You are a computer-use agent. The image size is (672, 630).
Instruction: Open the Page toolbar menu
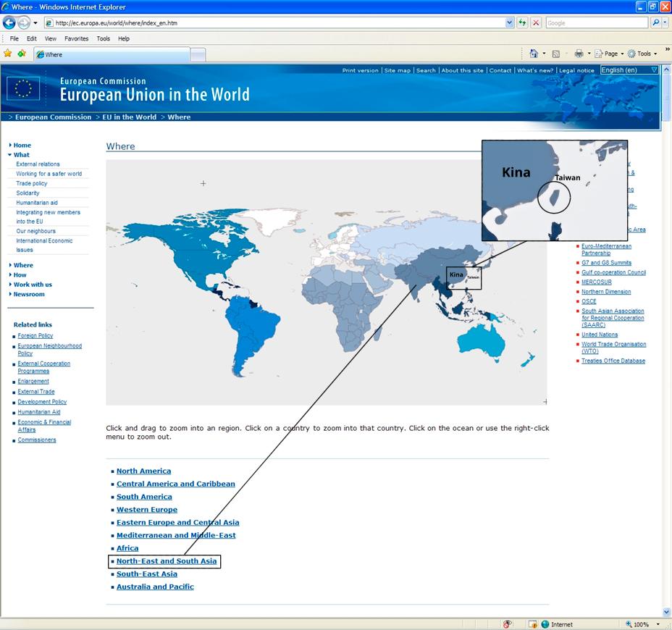[609, 54]
